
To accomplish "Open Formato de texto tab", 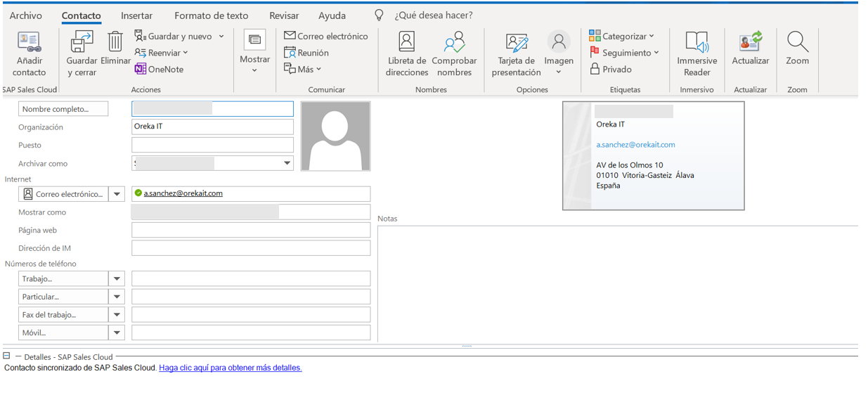I will pos(212,15).
